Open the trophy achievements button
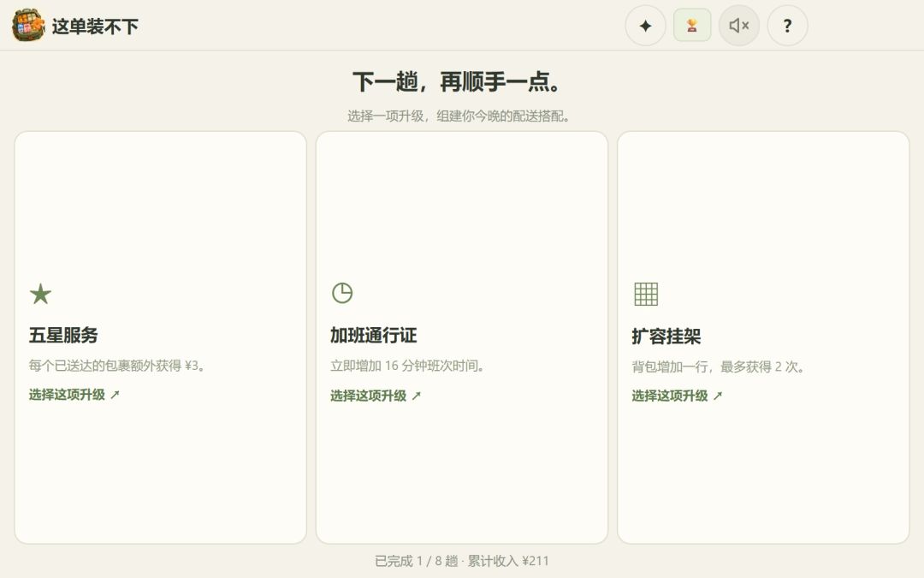The width and height of the screenshot is (924, 578). tap(692, 26)
